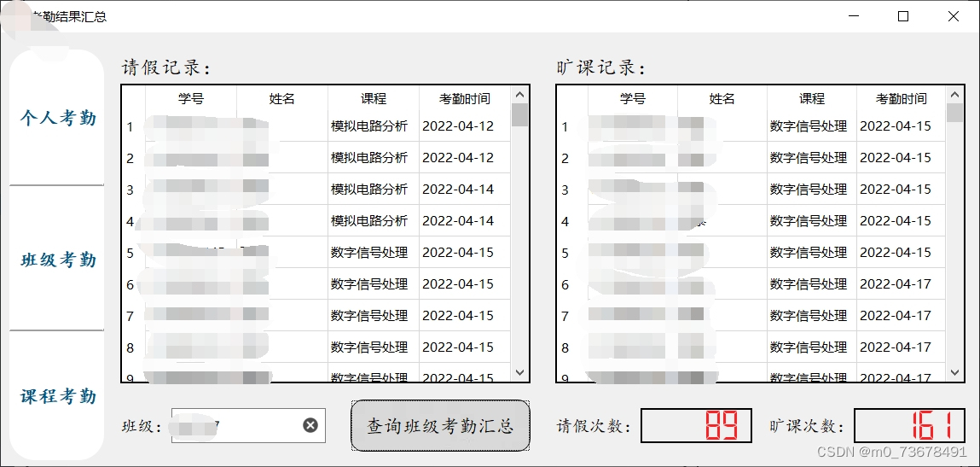Minimize the 考勤结果汇总 window

coord(855,17)
